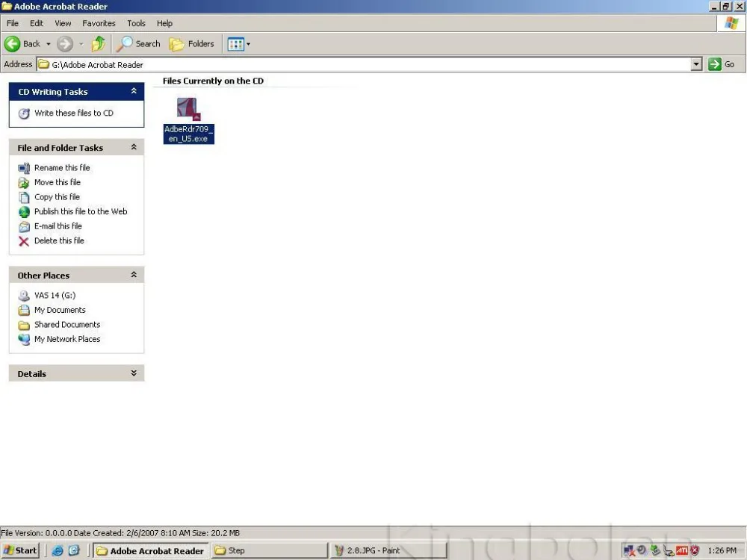This screenshot has height=560, width=747.
Task: Click the Shared Documents folder icon
Action: point(24,326)
